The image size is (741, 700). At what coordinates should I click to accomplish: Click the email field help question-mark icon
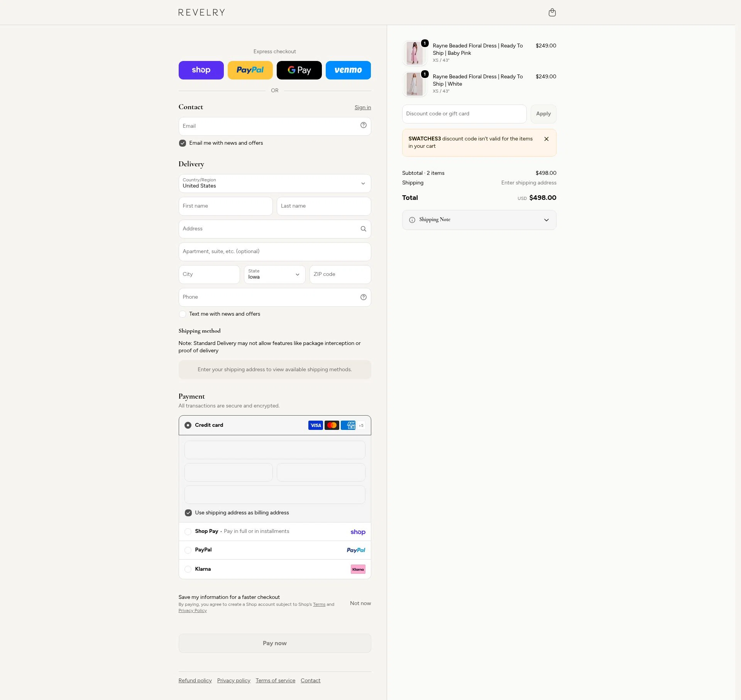pyautogui.click(x=363, y=125)
